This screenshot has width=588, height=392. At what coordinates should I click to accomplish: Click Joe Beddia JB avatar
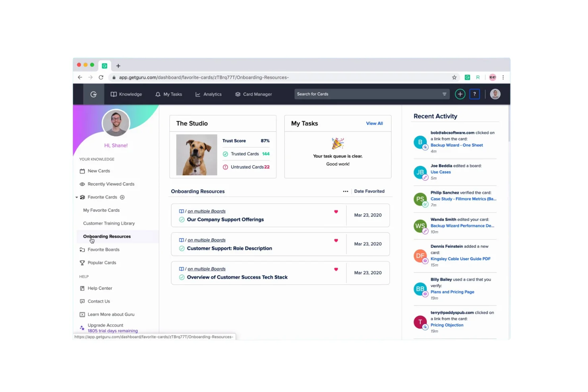click(420, 172)
